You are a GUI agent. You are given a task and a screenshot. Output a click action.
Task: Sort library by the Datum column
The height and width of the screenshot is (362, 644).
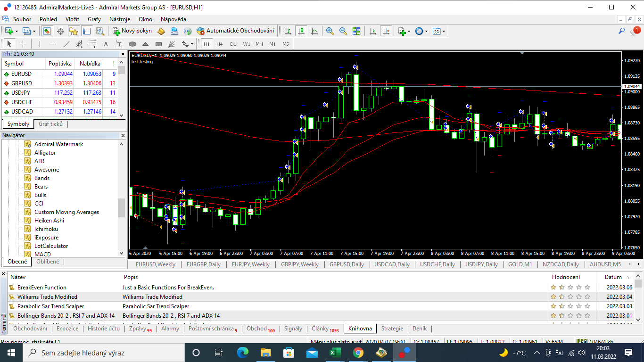point(616,277)
